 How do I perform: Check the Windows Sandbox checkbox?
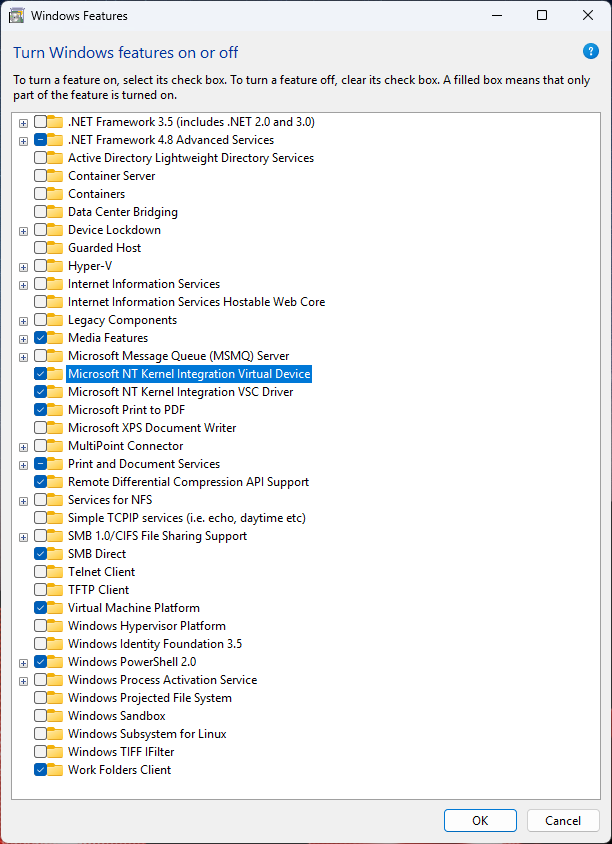40,716
